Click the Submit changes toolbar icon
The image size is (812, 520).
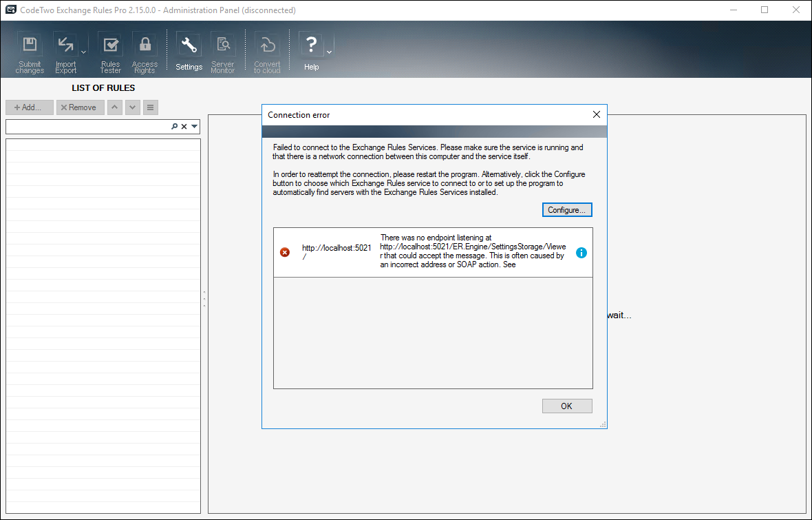30,52
